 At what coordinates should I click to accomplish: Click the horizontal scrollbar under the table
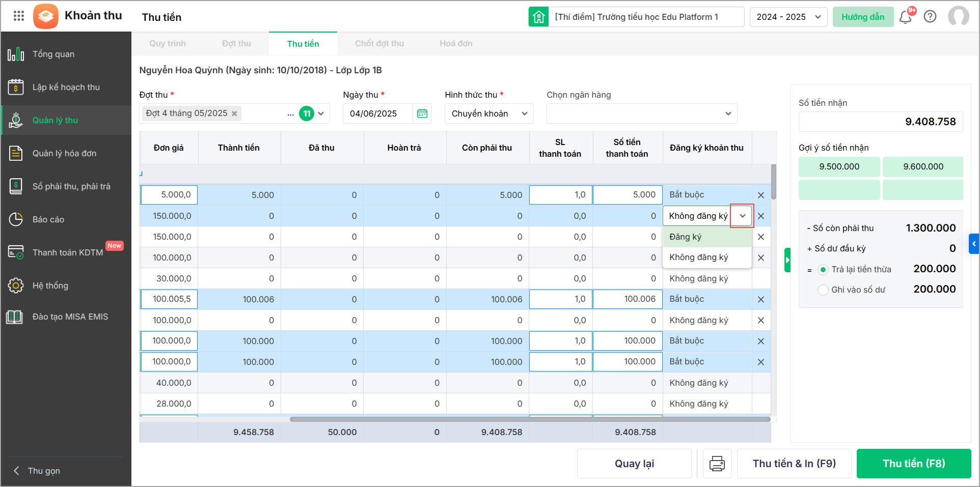[530, 419]
